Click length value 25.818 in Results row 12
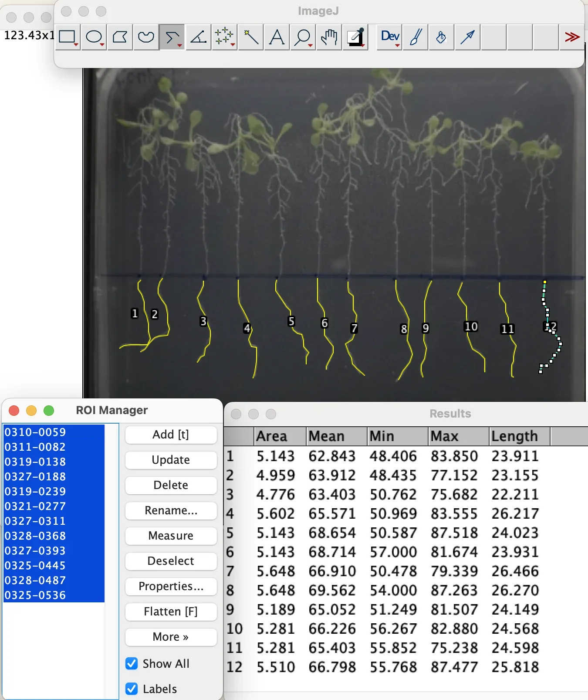 pos(515,667)
